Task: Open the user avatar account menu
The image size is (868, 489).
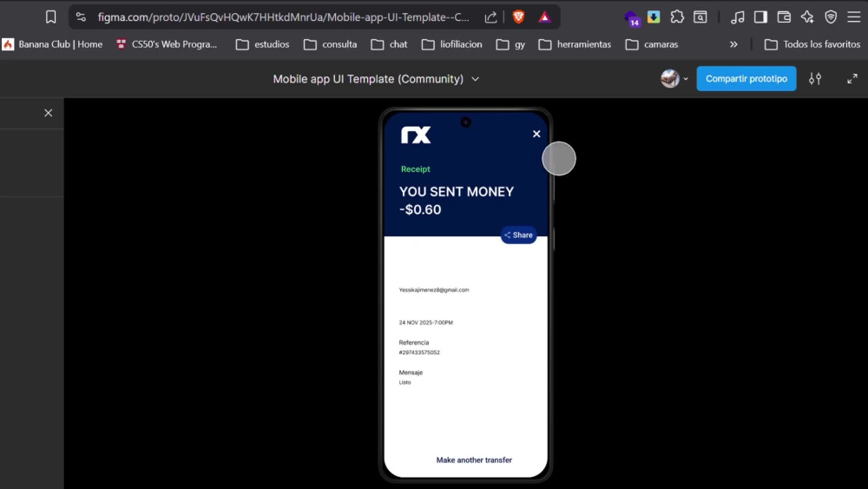Action: (674, 79)
